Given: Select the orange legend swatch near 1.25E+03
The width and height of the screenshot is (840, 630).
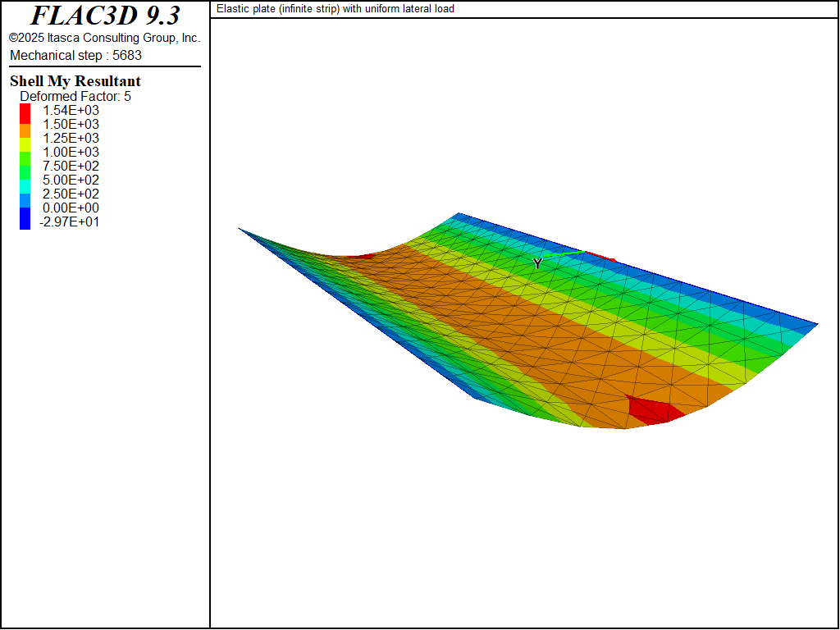Looking at the screenshot, I should coord(25,131).
